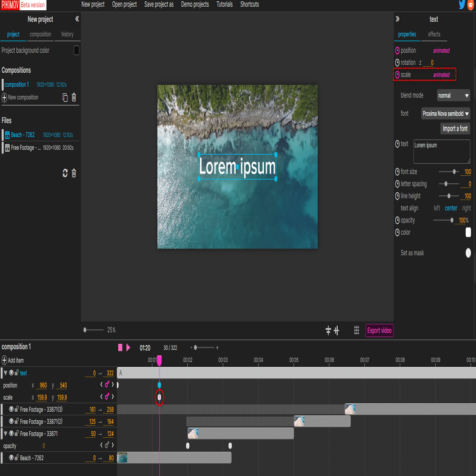Toggle the color animation stopwatch

[x=397, y=232]
